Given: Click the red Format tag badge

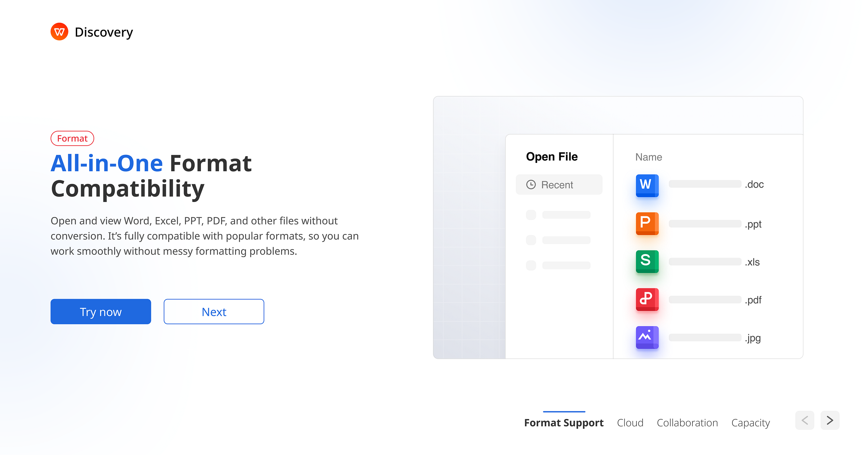Looking at the screenshot, I should tap(72, 138).
